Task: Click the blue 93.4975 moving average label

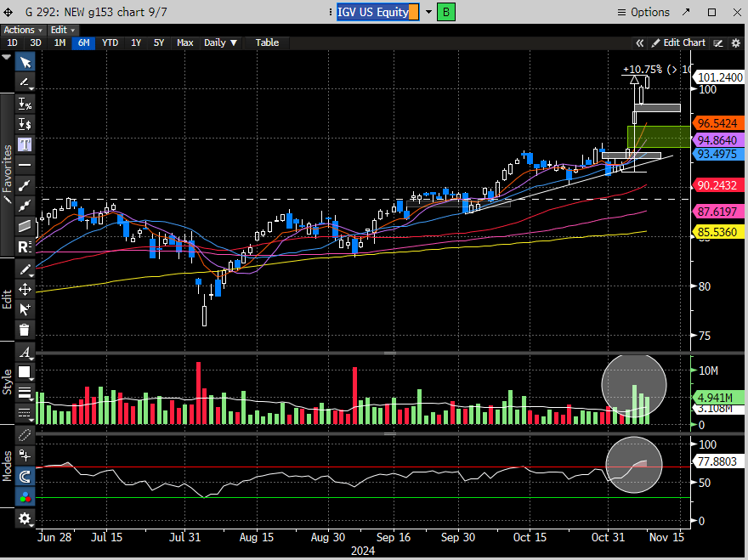Action: coord(717,154)
